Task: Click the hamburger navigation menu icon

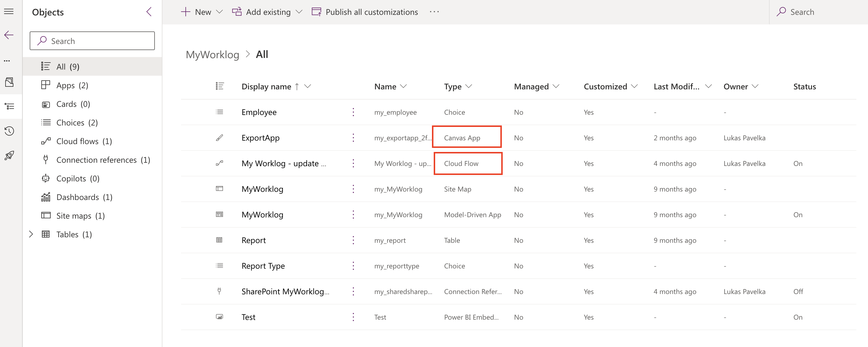Action: pyautogui.click(x=9, y=12)
